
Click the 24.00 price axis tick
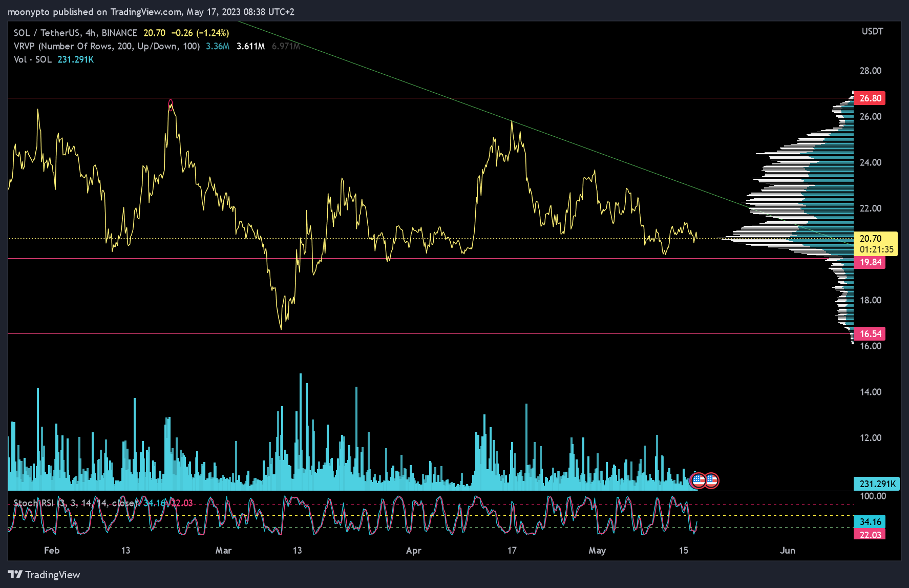click(871, 162)
